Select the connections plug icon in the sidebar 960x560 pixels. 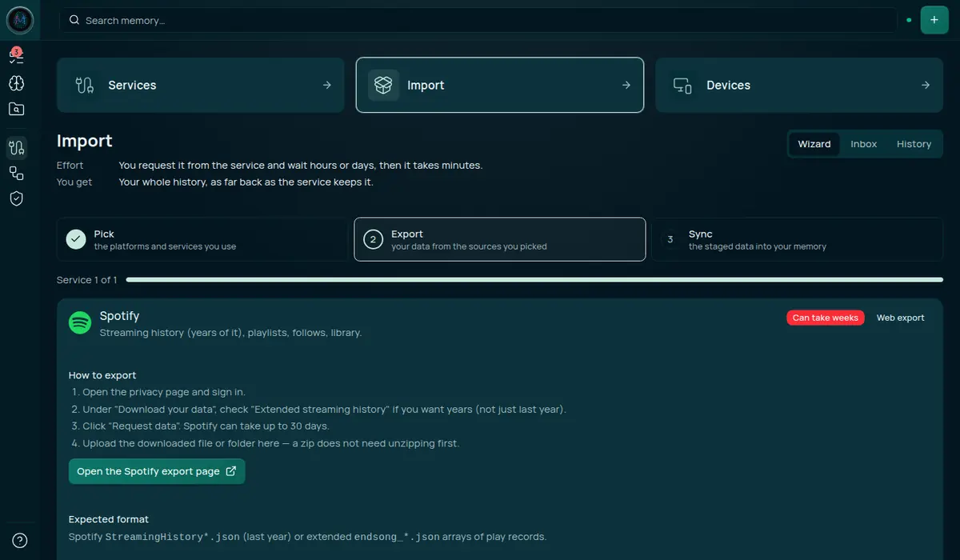coord(16,147)
